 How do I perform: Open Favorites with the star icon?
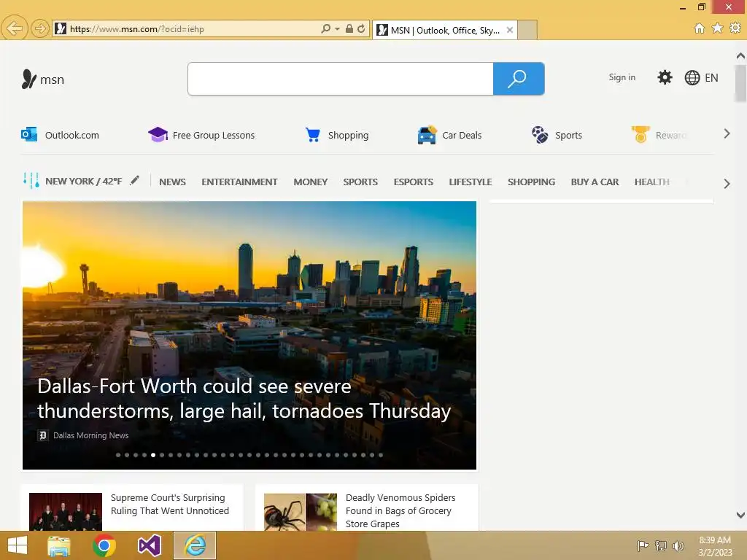point(718,28)
